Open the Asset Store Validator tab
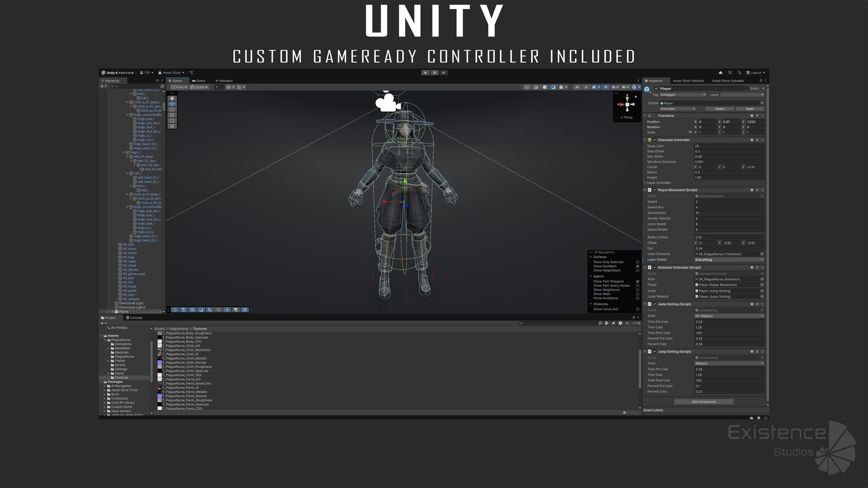Viewport: 868px width, 488px height. tap(689, 81)
